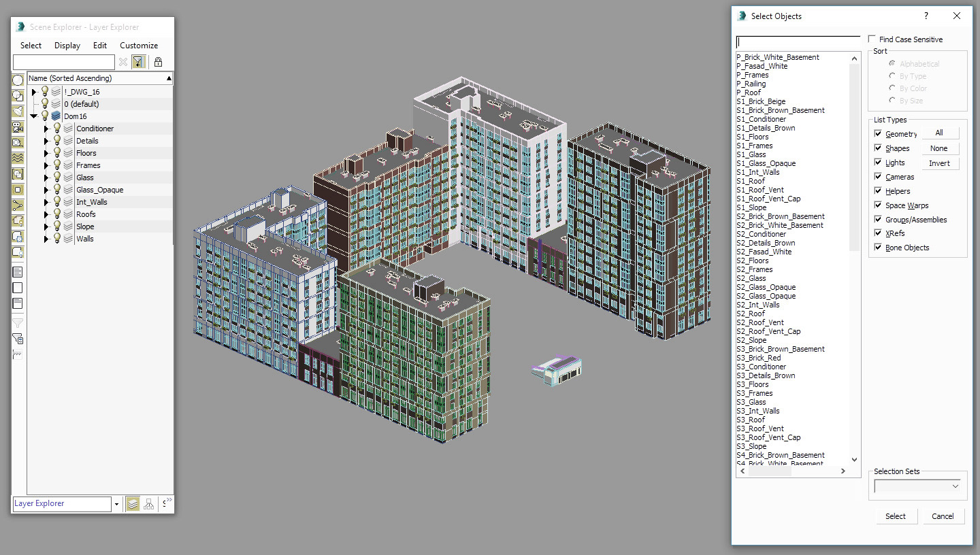Screen dimensions: 980x555
Task: Expand the !_DWG_16 layer
Action: point(34,92)
